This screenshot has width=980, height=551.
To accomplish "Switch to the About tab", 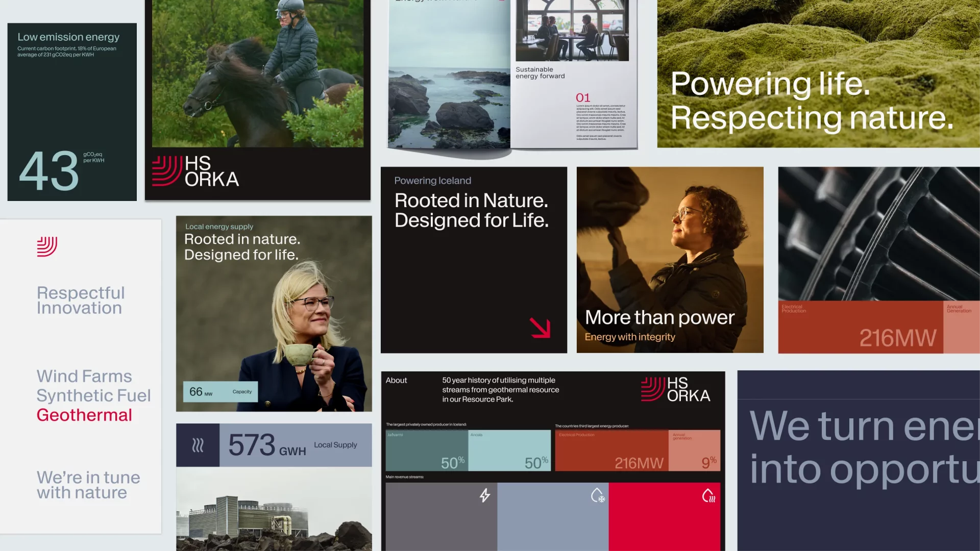I will 397,380.
